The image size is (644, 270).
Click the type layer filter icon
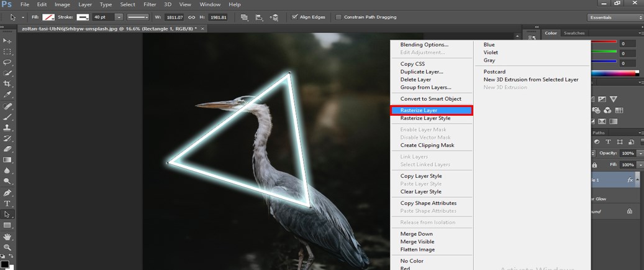tap(608, 142)
